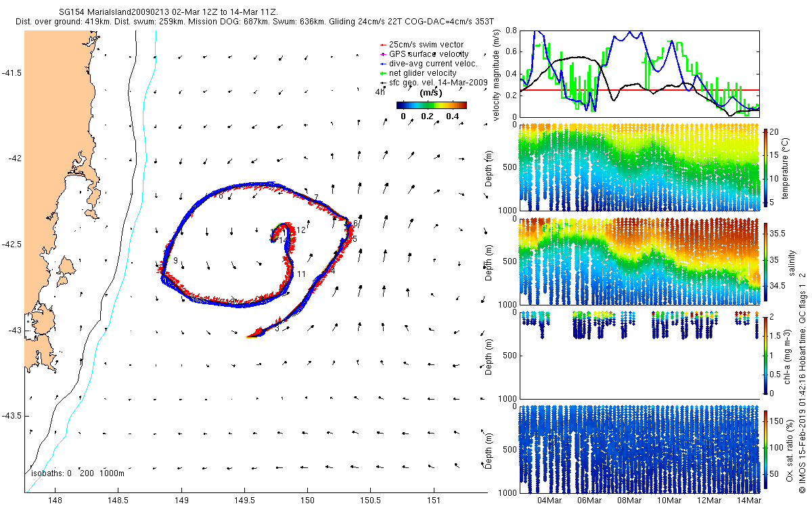Image resolution: width=812 pixels, height=508 pixels.
Task: Click the "velocity magnitude (m/s)" axis label
Action: [x=497, y=75]
